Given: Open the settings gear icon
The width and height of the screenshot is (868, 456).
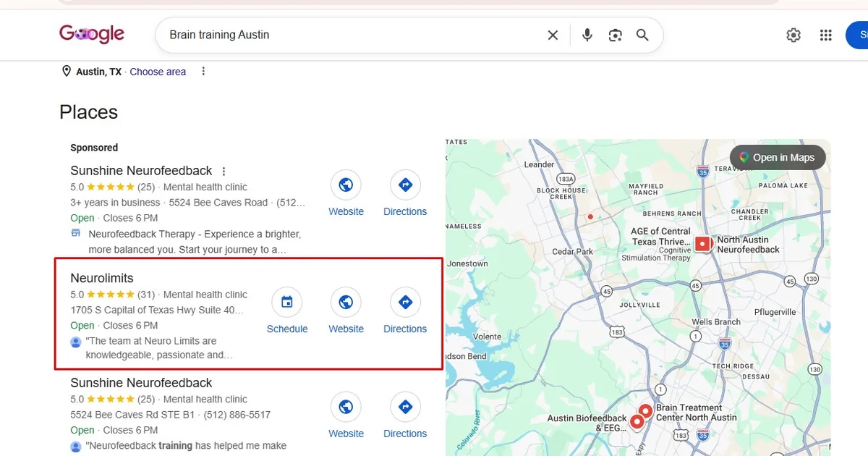Looking at the screenshot, I should coord(793,35).
